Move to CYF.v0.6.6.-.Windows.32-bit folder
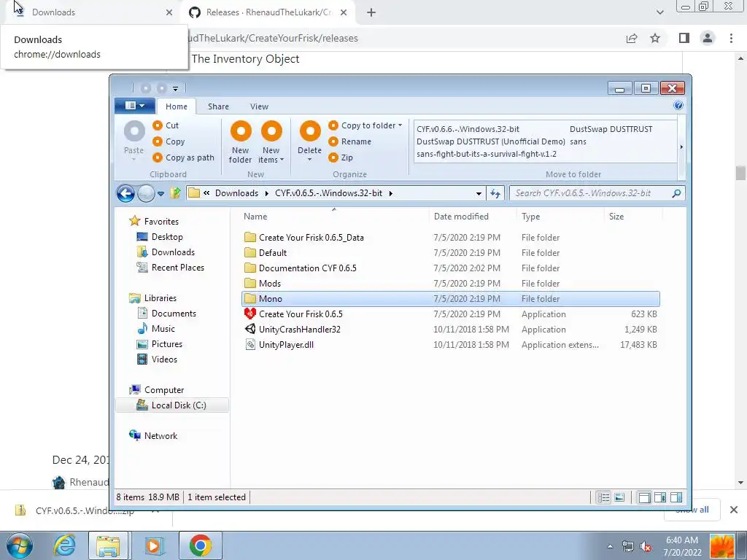This screenshot has height=560, width=747. 468,129
